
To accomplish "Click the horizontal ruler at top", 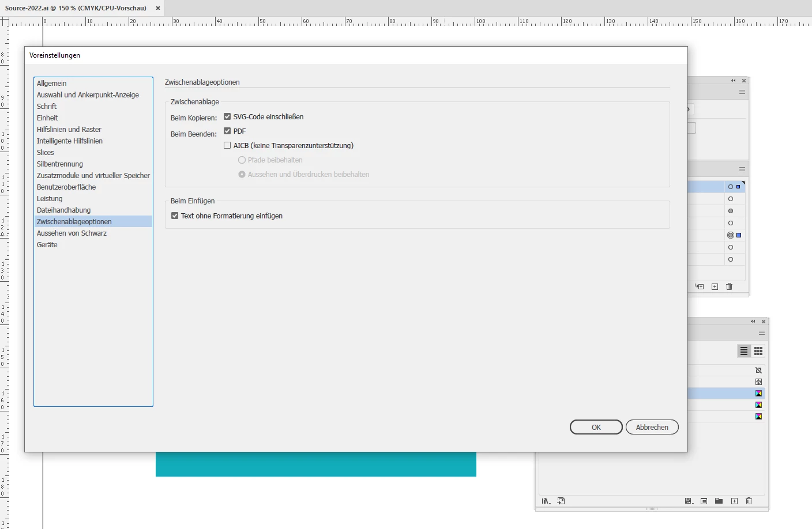I will point(411,21).
